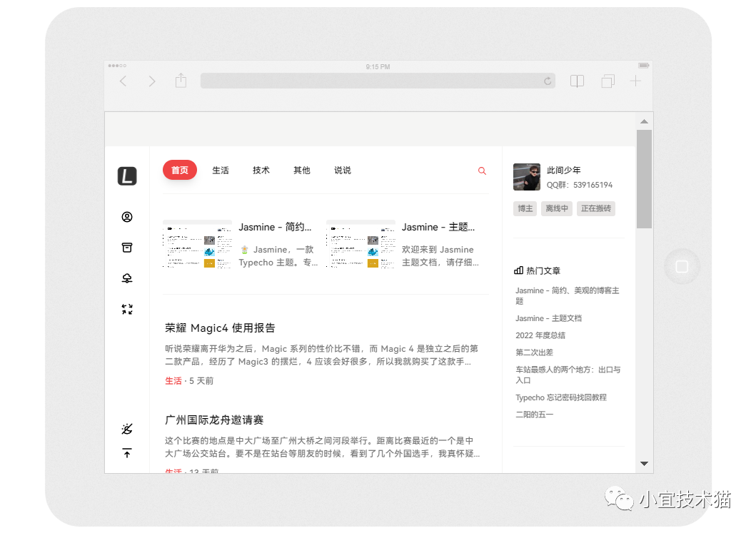The height and width of the screenshot is (533, 756).
Task: Click the browser reload icon
Action: tap(548, 81)
